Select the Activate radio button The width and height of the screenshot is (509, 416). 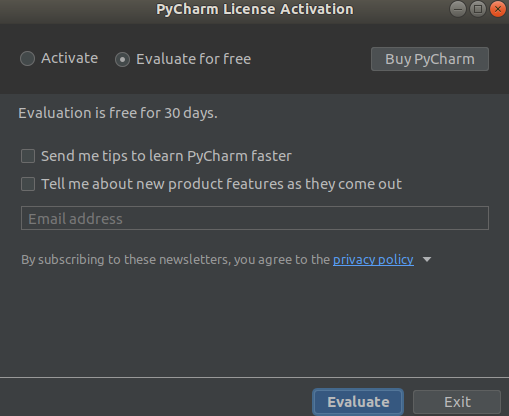[27, 59]
